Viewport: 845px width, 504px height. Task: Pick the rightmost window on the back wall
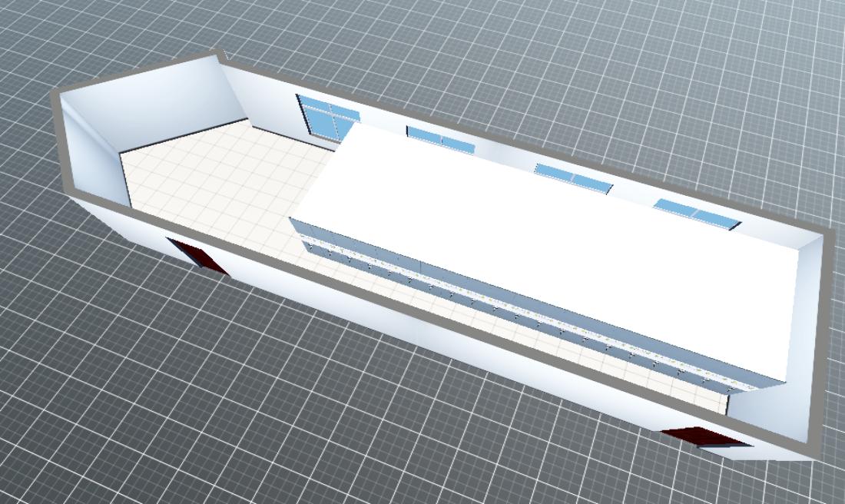(695, 212)
